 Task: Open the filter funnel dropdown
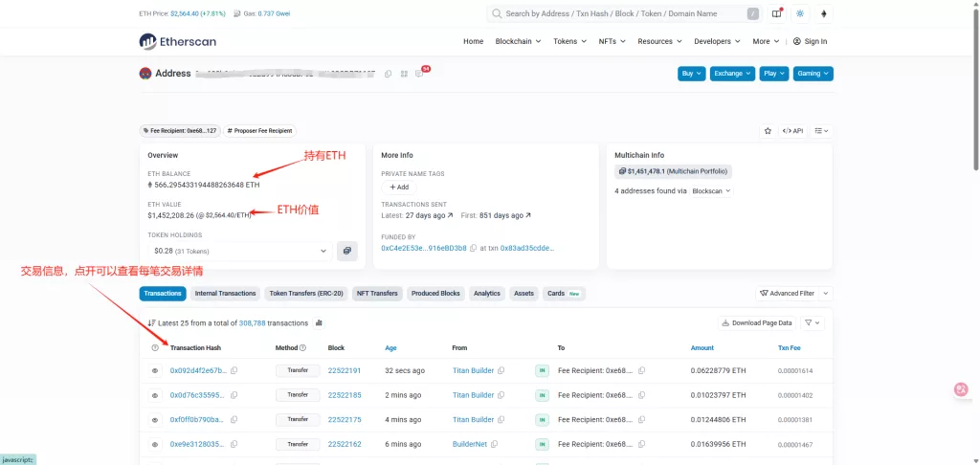[813, 323]
